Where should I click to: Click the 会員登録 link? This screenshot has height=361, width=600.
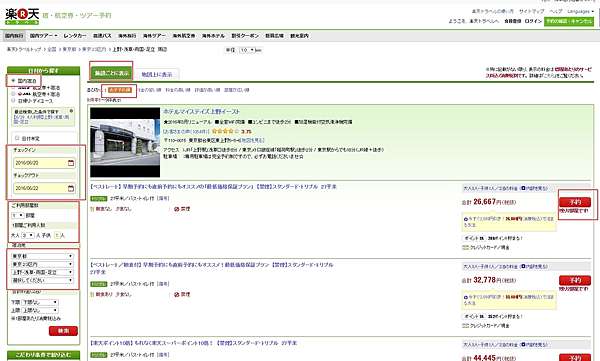[512, 21]
